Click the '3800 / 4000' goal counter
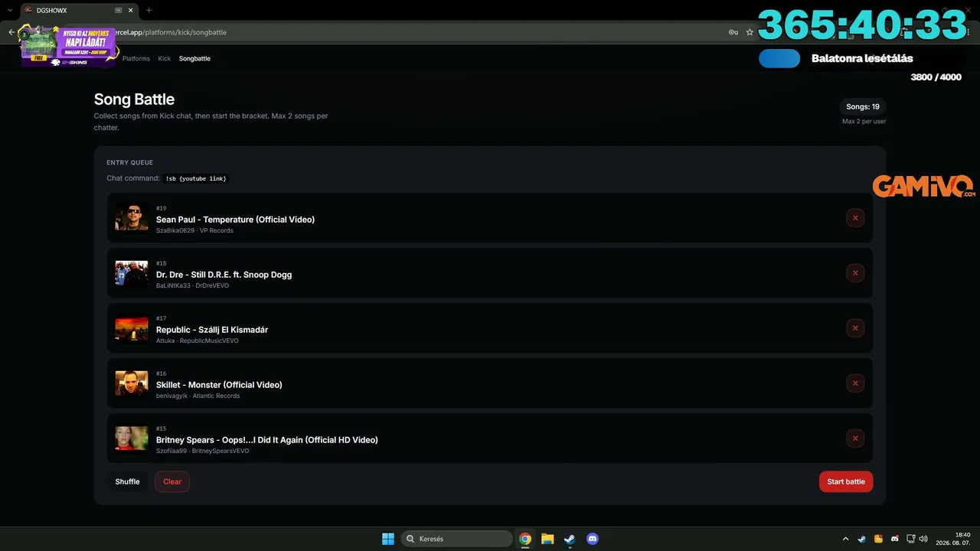The image size is (980, 551). coord(936,77)
